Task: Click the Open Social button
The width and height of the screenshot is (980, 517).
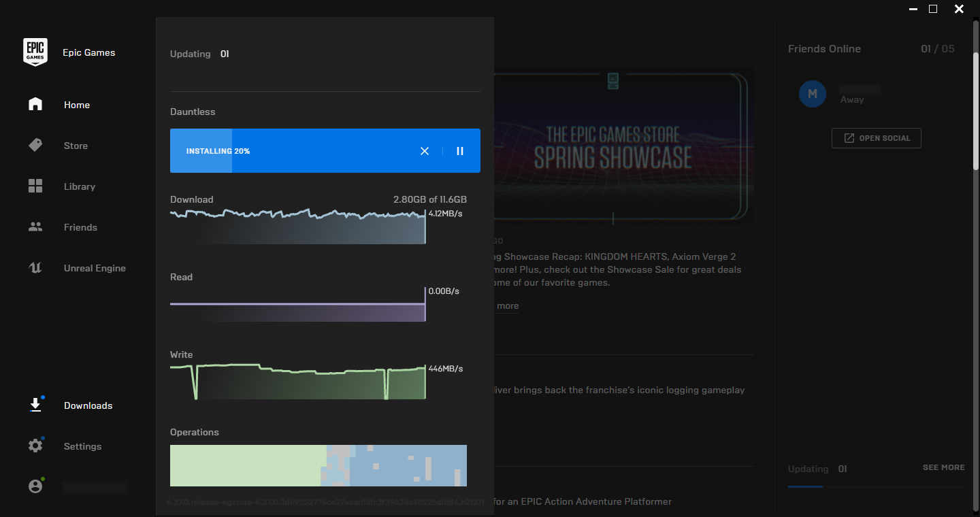Action: pyautogui.click(x=877, y=138)
